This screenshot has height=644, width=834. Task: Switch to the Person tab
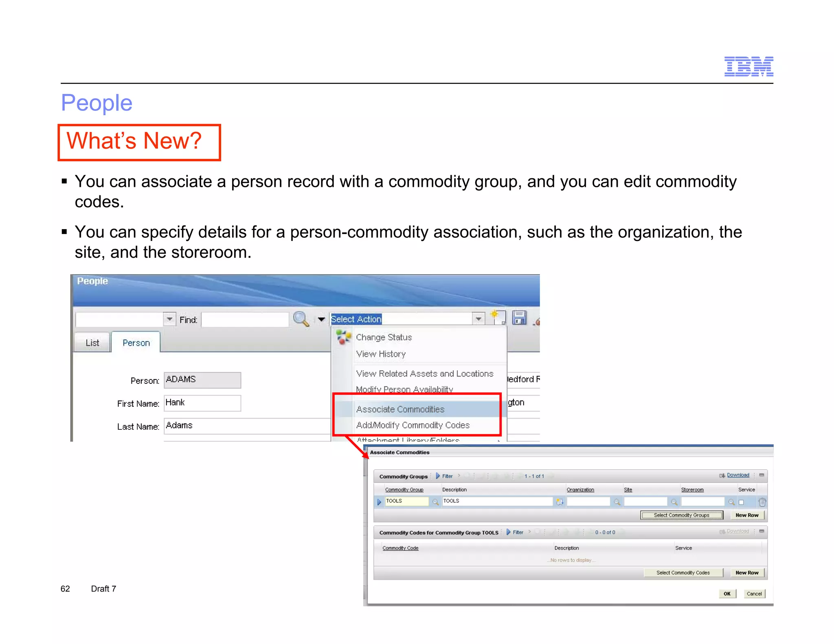click(136, 343)
